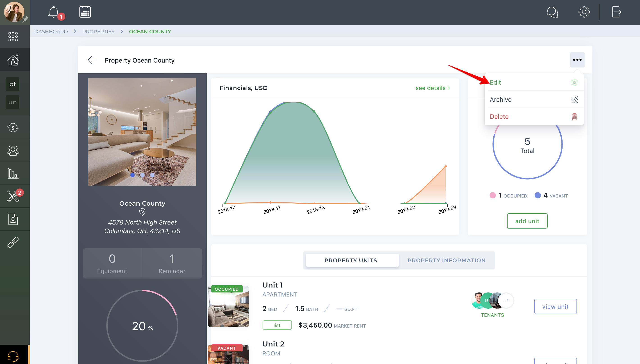
Task: Open the accounting dollar icon in sidebar
Action: 13,128
